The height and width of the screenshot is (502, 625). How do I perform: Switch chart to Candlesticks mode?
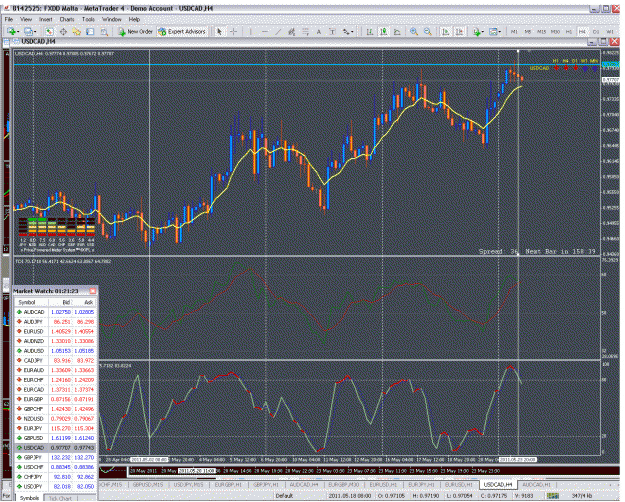click(x=383, y=31)
